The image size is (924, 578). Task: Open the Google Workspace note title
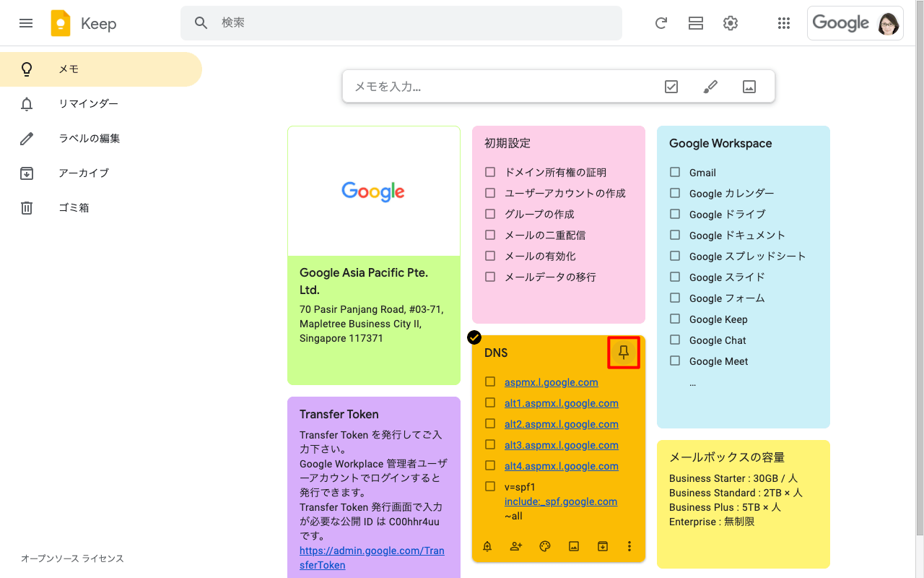pos(720,143)
